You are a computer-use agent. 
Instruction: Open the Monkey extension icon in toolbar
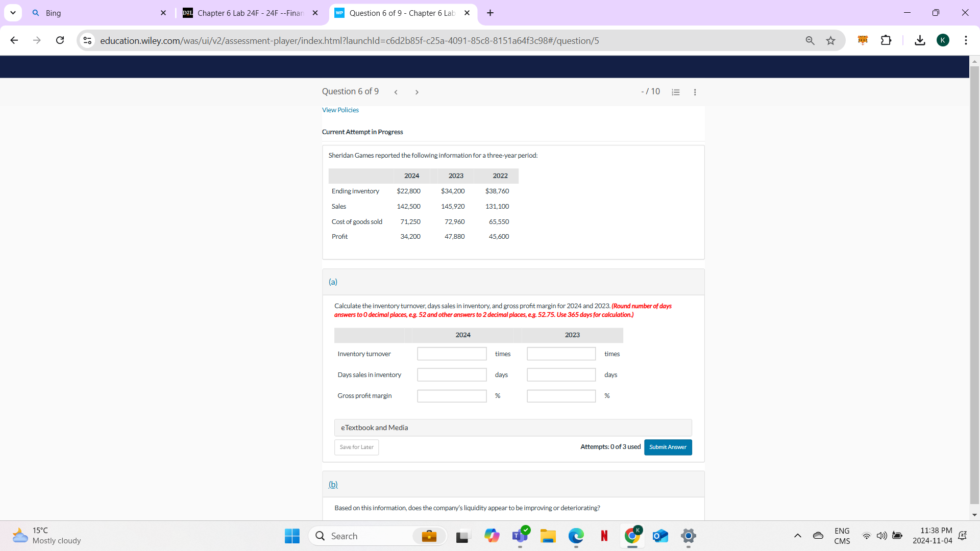[863, 40]
